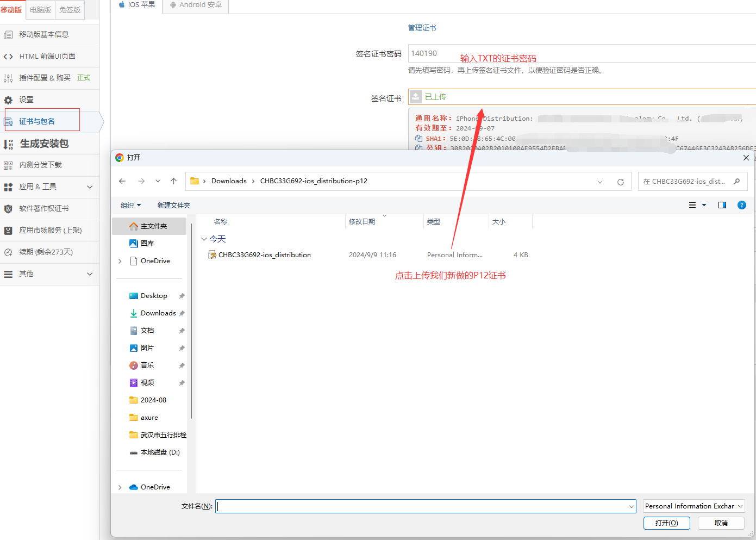756x540 pixels.
Task: Open 设置 in sidebar
Action: (x=49, y=100)
